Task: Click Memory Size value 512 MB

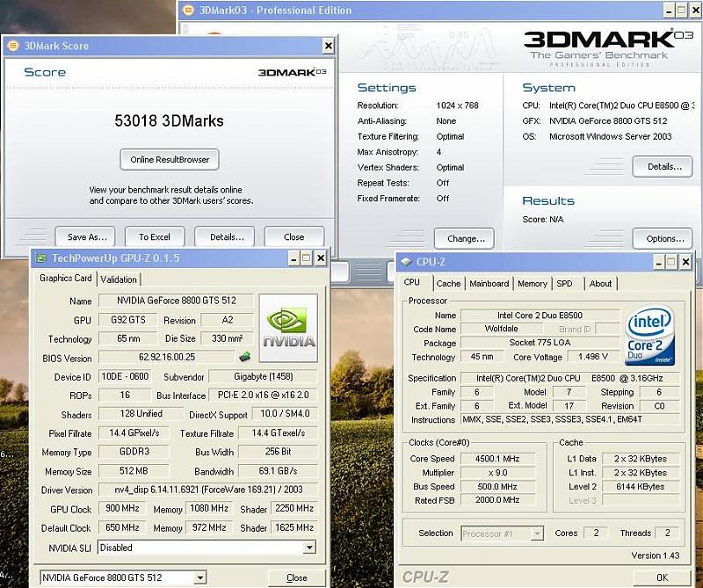Action: pos(134,471)
